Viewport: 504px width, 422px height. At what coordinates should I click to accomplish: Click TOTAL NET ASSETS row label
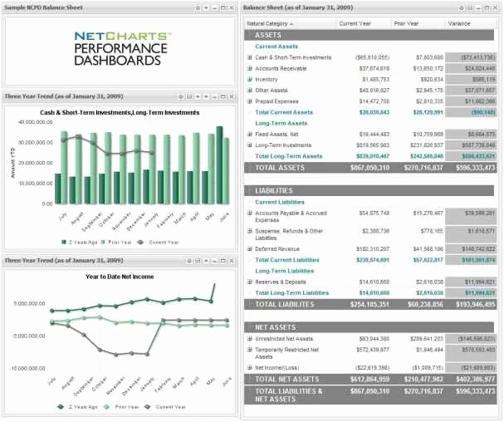[x=287, y=379]
